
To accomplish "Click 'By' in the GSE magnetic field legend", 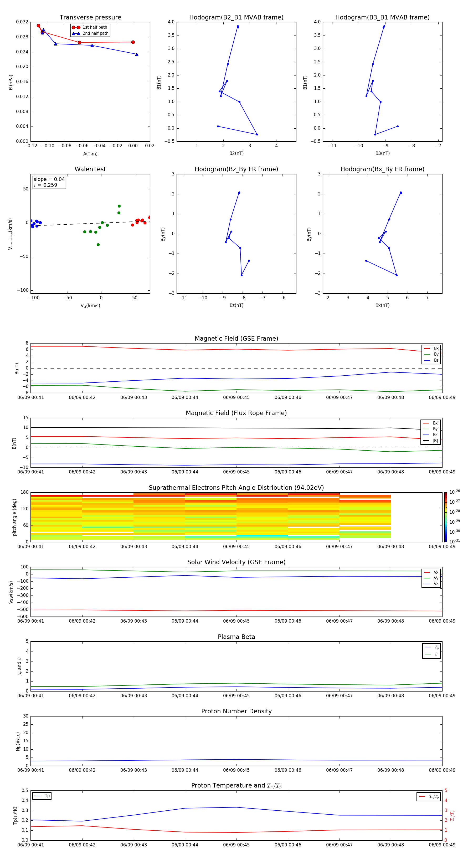I will tap(431, 354).
